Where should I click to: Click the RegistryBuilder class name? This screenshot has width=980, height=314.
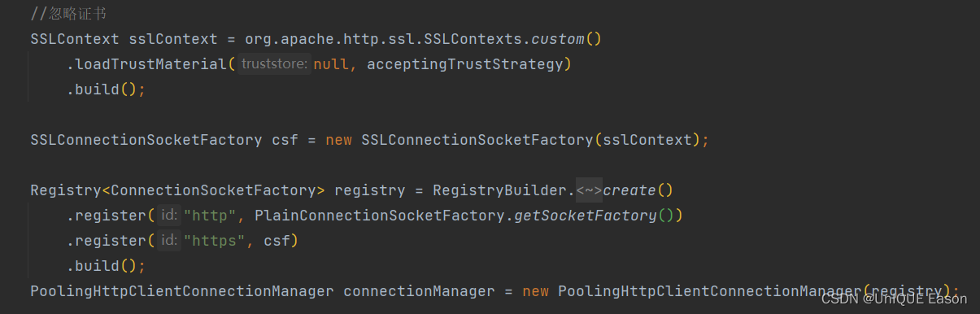click(499, 190)
